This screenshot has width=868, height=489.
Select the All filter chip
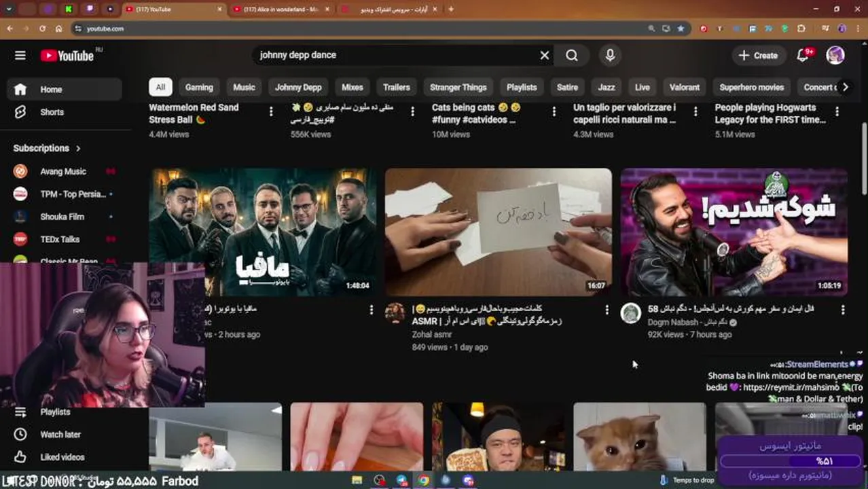coord(160,87)
